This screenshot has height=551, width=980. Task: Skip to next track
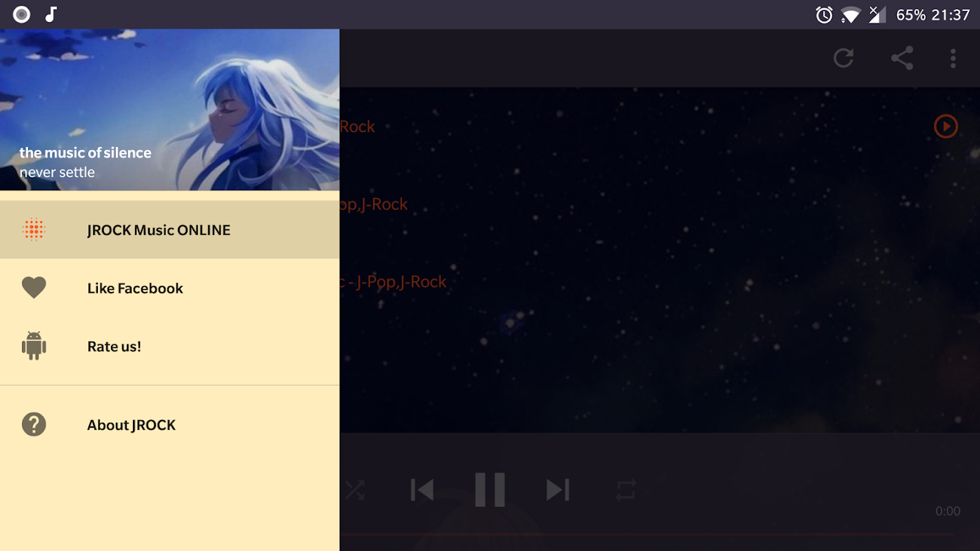coord(558,490)
